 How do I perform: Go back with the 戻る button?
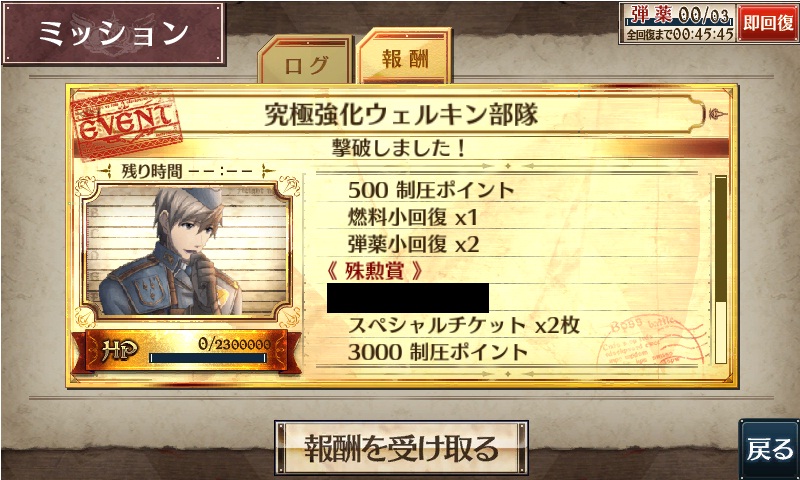point(770,448)
